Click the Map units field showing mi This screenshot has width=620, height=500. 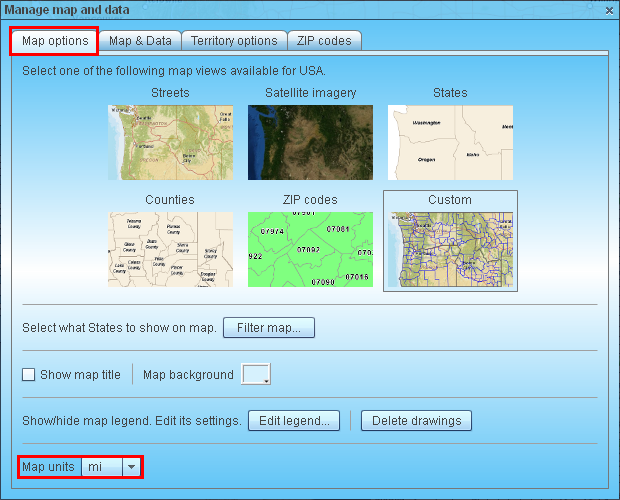pyautogui.click(x=102, y=467)
